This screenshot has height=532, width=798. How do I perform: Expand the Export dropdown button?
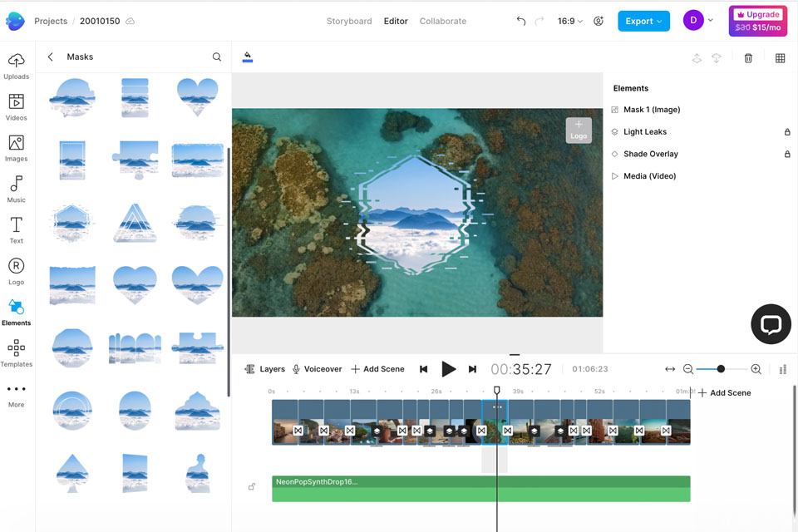(643, 21)
